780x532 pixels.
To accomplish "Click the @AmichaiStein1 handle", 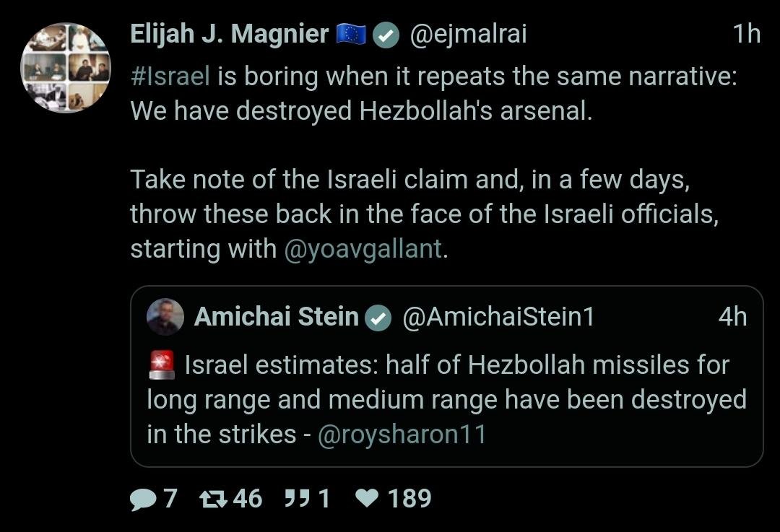I will [498, 317].
